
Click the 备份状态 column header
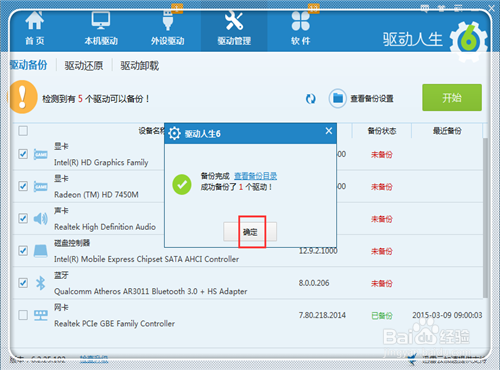(382, 131)
